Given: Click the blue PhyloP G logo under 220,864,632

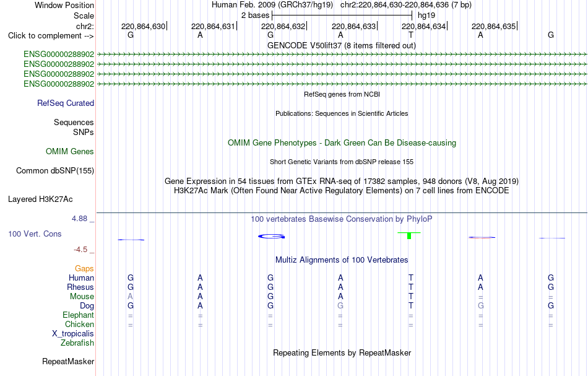Looking at the screenshot, I should click(x=272, y=237).
